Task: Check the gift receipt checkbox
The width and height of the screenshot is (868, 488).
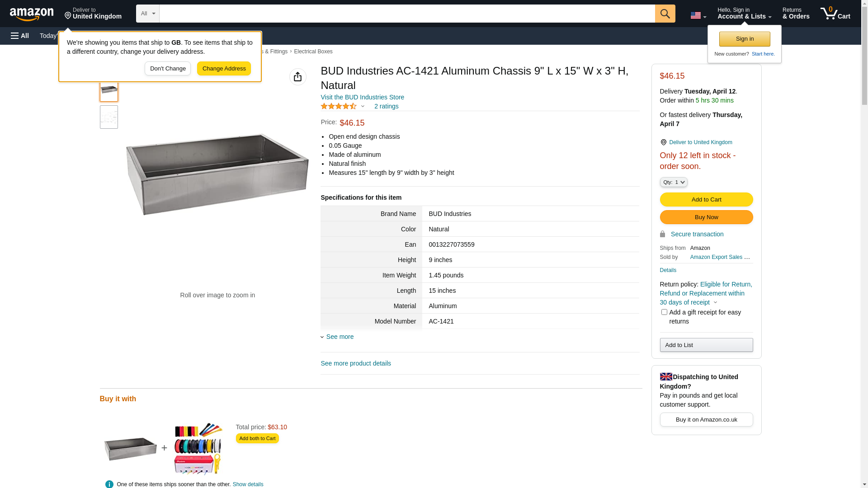Action: point(664,312)
